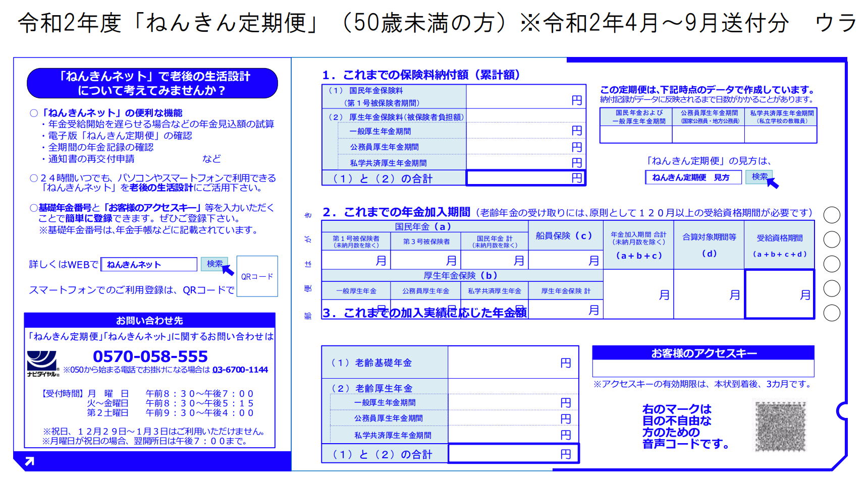Click 私学共済厚生年金期間 row in section 1 table
Image resolution: width=868 pixels, height=485 pixels.
(x=388, y=163)
